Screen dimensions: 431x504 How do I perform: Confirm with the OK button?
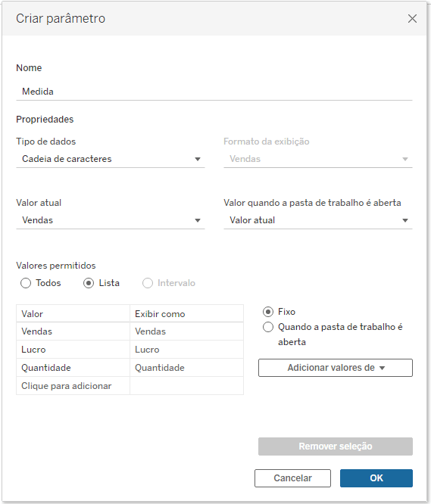click(x=376, y=478)
